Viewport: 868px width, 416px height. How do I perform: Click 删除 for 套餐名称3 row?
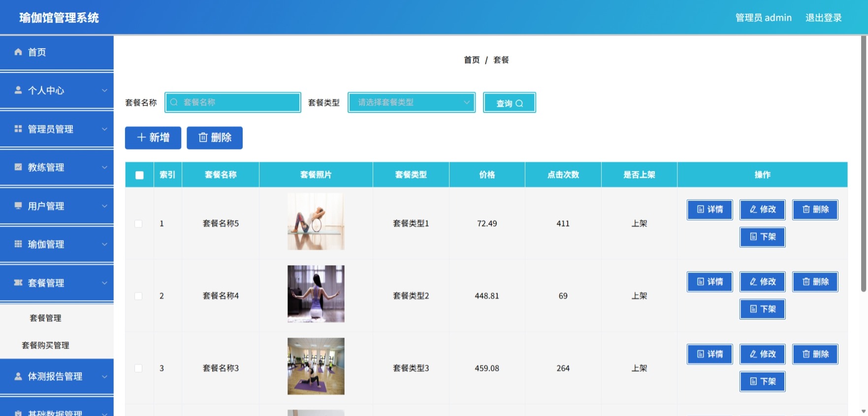point(815,354)
